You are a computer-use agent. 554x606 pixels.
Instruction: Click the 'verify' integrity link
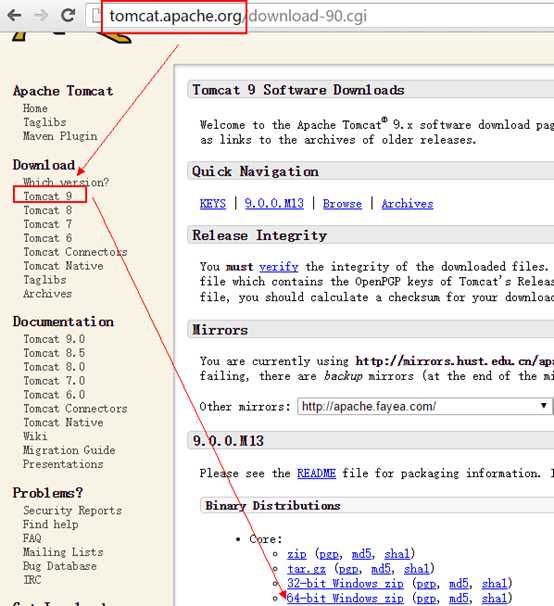click(279, 267)
